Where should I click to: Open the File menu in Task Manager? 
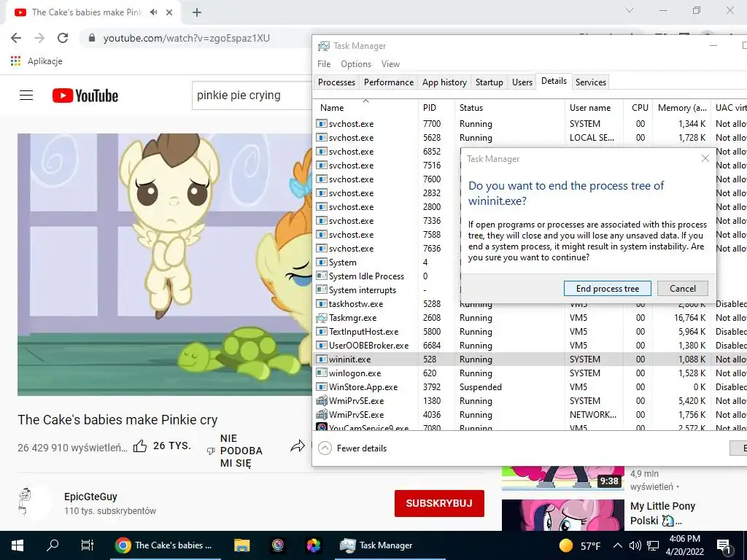323,64
